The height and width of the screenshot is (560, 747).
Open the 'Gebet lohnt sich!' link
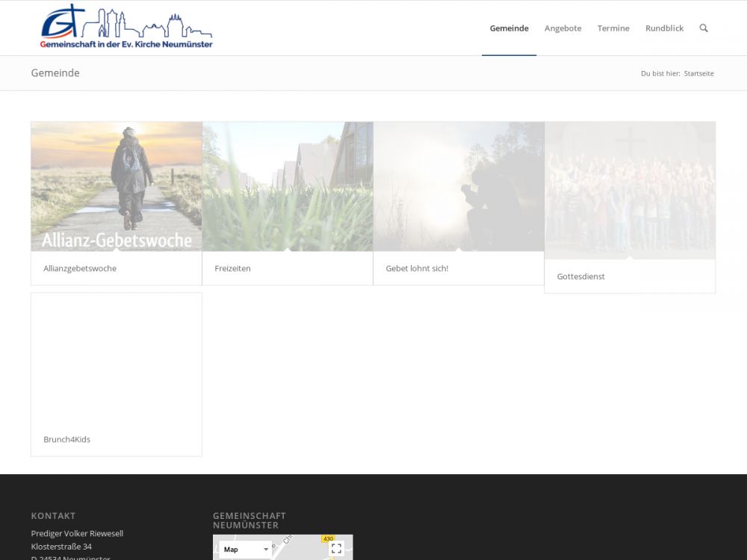coord(417,269)
